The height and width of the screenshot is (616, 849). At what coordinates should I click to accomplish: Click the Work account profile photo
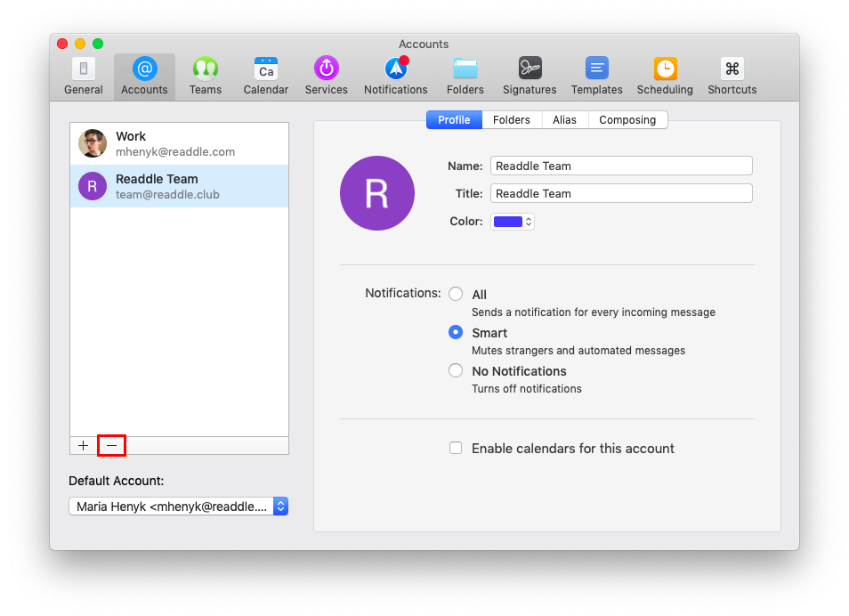[x=93, y=143]
